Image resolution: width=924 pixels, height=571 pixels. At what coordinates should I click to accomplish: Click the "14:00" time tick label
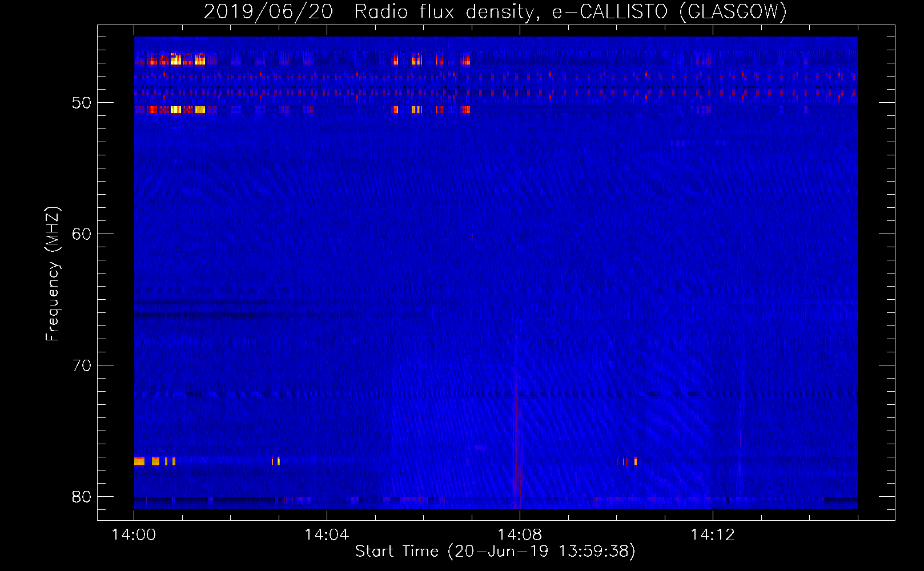click(134, 535)
